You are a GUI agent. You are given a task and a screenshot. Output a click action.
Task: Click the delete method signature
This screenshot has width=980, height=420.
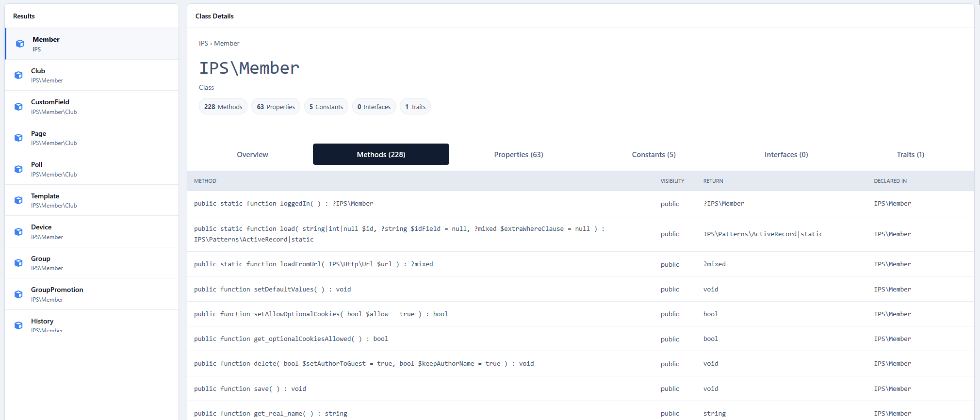[x=364, y=364]
